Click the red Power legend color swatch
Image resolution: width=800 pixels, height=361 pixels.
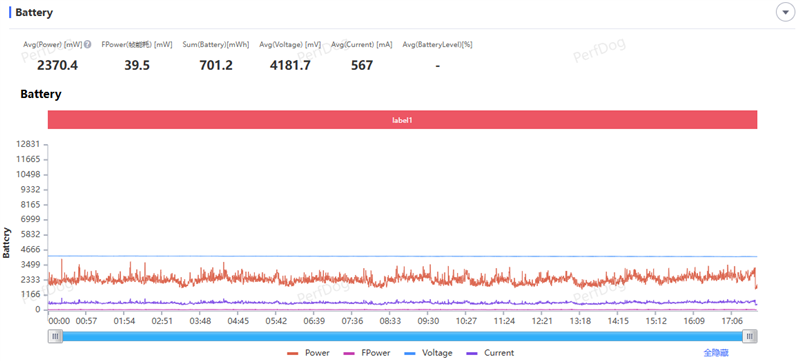[293, 353]
